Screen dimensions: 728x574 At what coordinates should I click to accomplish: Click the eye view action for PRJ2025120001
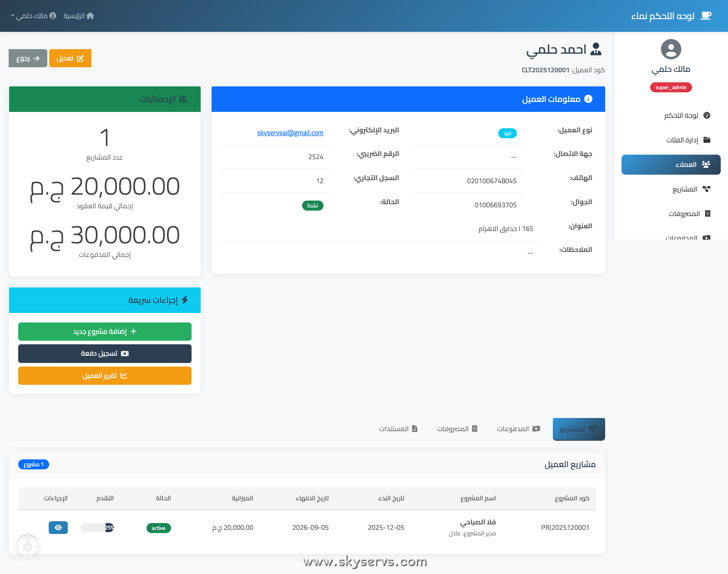(x=58, y=528)
